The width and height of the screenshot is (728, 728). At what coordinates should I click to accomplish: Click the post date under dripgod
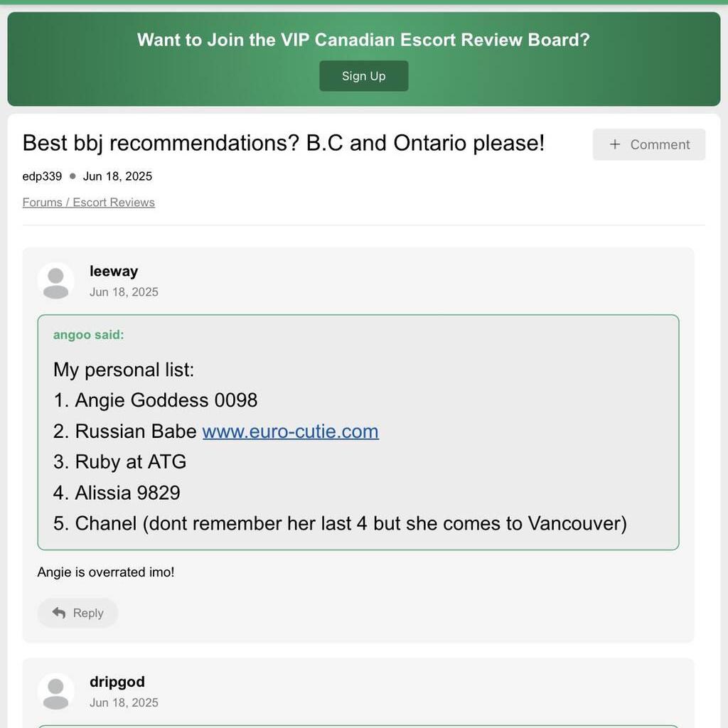(124, 702)
